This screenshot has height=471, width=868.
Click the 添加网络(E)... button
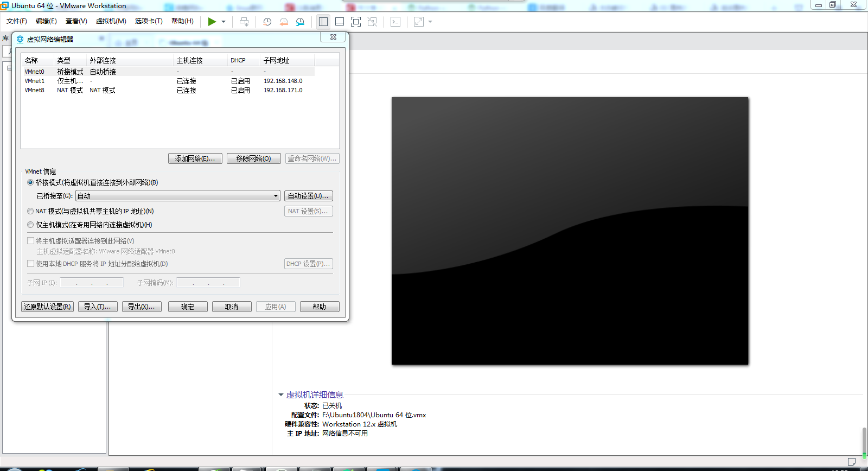pos(195,158)
